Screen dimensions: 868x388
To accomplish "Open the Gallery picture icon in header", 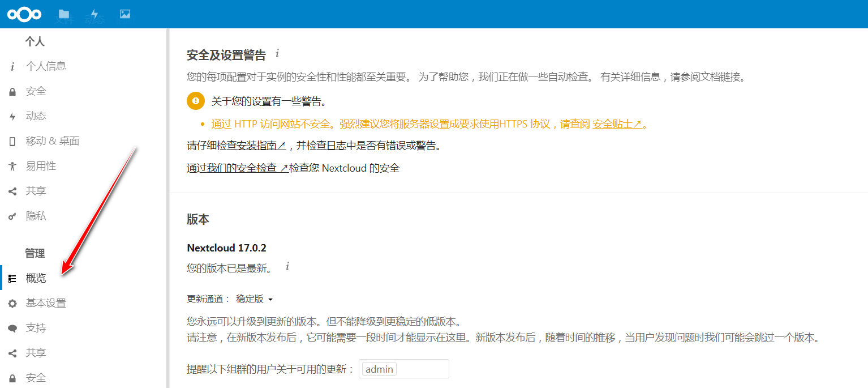I will coord(125,14).
